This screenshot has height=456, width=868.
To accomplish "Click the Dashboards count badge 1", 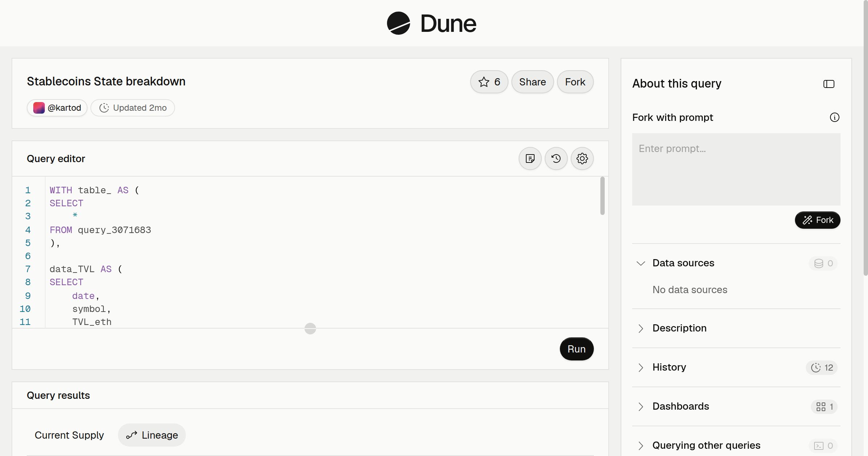I will coord(824,406).
